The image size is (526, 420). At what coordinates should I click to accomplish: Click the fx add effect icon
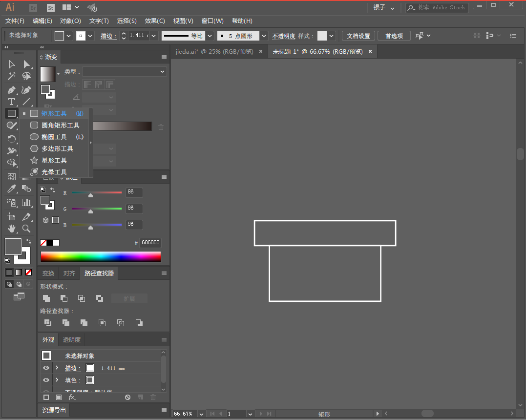[72, 398]
